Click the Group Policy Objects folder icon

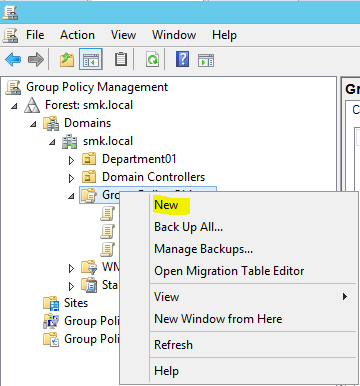click(x=89, y=195)
